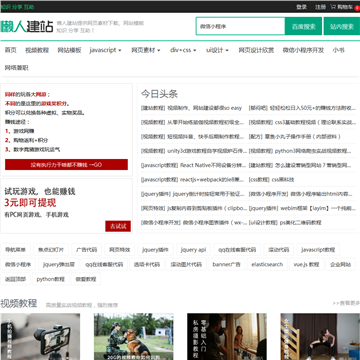The image size is (360, 360).
Task: Click the 滚动图片代码 tag
Action: (x=186, y=264)
